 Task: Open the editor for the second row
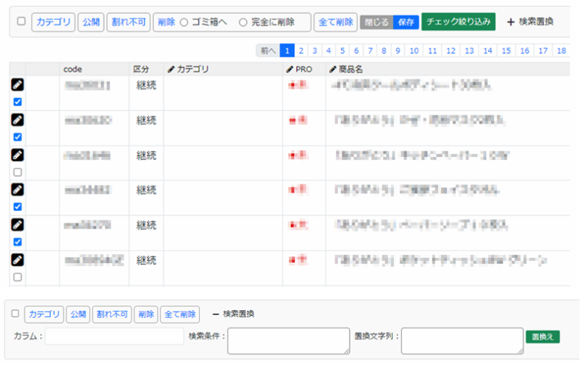click(18, 120)
